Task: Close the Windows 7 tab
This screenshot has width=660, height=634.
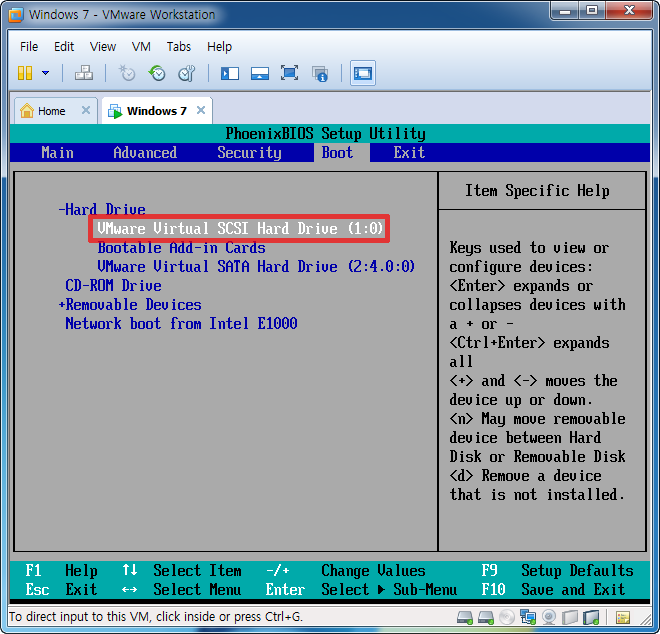Action: click(x=201, y=110)
